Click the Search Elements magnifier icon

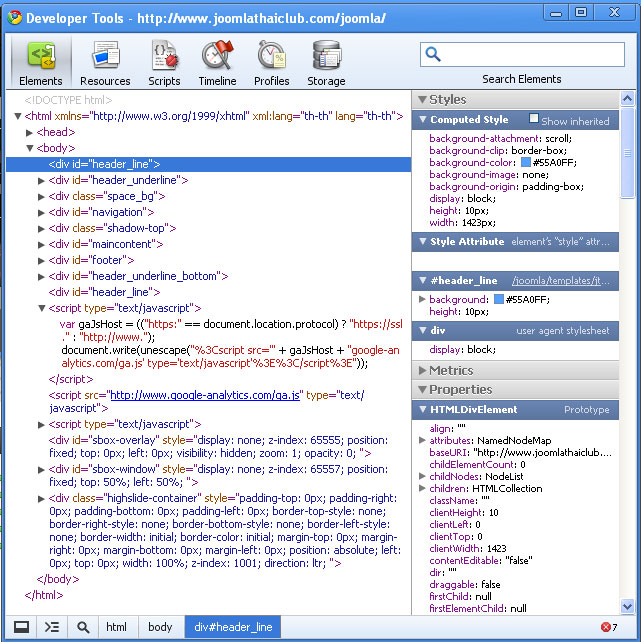[433, 54]
